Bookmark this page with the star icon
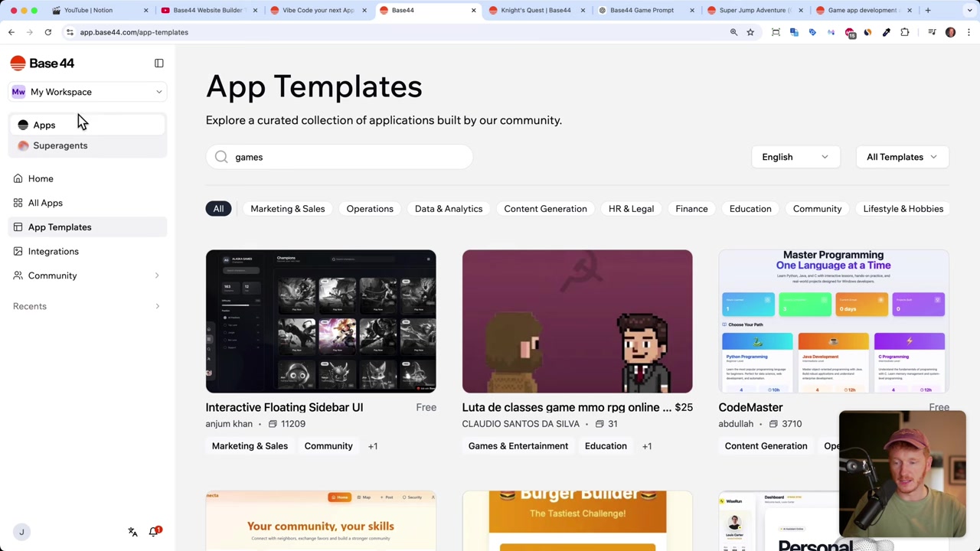The image size is (980, 551). (x=750, y=32)
